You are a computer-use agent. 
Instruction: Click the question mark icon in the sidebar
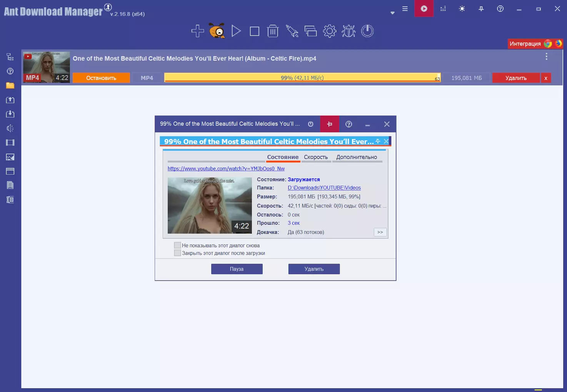[10, 71]
